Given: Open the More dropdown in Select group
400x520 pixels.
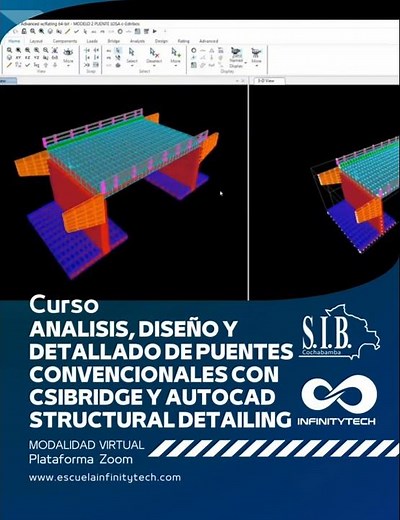Looking at the screenshot, I should (175, 57).
